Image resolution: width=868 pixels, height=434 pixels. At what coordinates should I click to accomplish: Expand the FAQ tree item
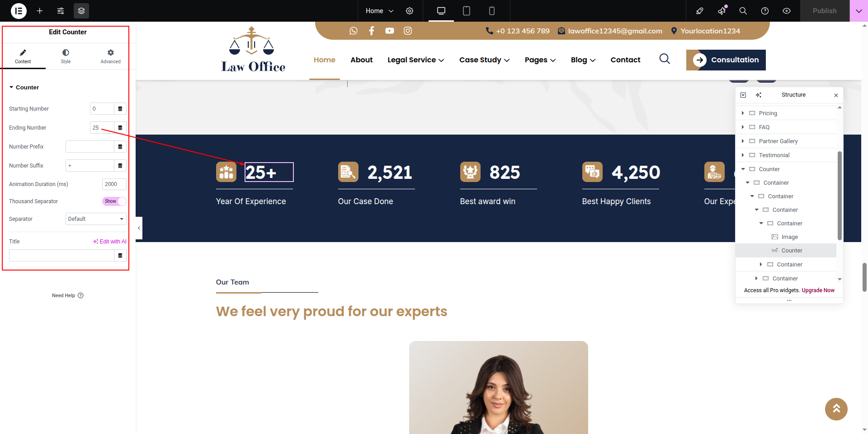[x=743, y=127]
